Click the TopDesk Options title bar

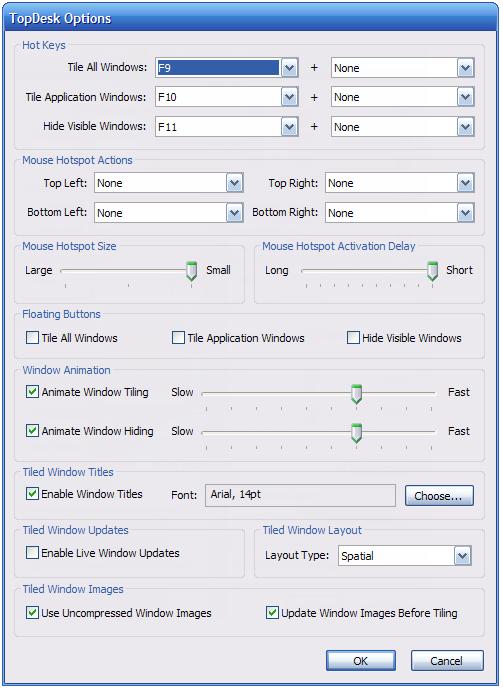coord(251,18)
